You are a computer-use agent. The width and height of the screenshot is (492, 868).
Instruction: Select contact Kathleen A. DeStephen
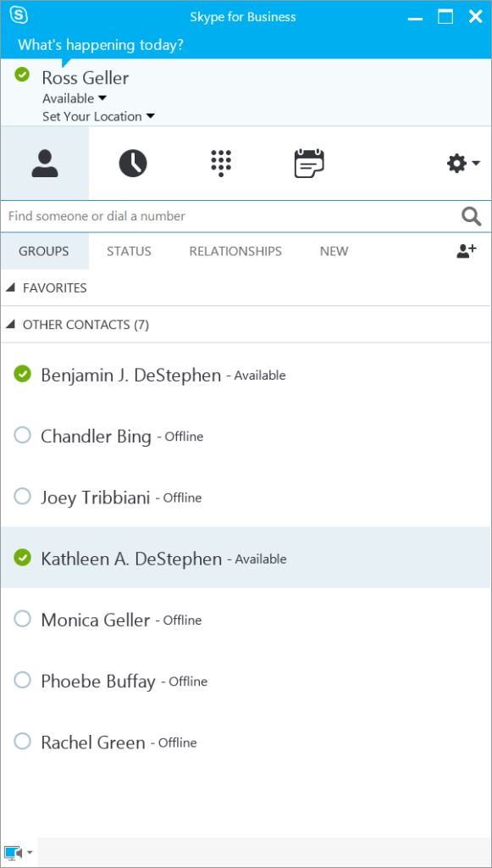tap(246, 558)
